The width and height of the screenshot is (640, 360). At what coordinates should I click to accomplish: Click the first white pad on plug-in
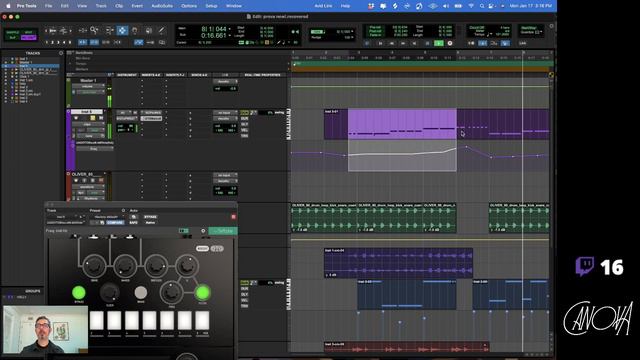(97, 320)
